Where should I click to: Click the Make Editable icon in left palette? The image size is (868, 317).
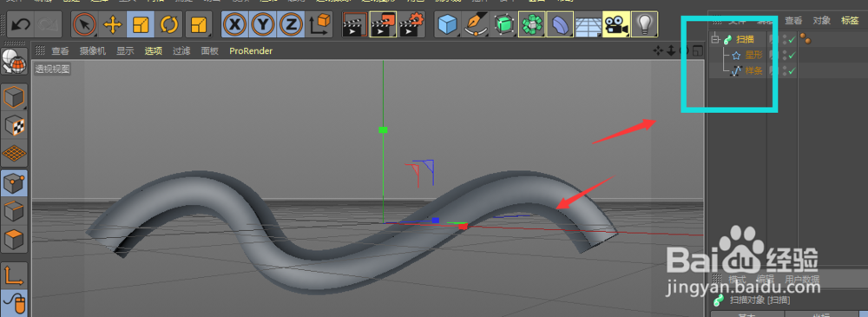pyautogui.click(x=15, y=62)
